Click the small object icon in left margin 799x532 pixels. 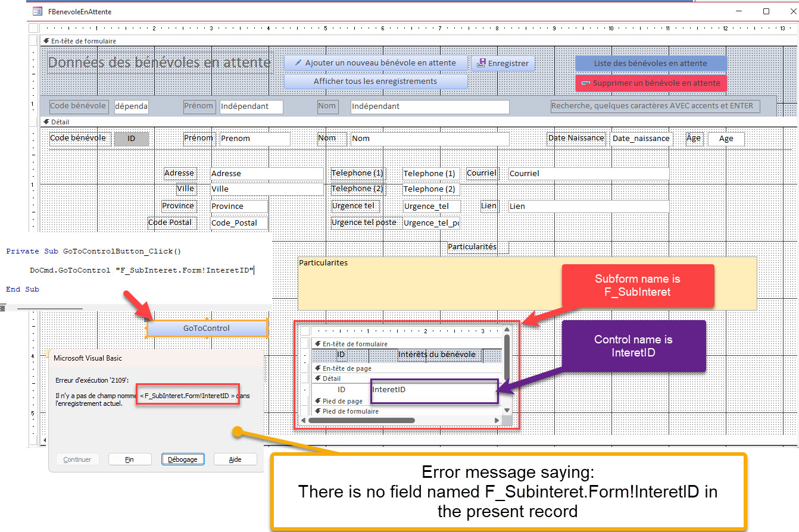[3, 308]
